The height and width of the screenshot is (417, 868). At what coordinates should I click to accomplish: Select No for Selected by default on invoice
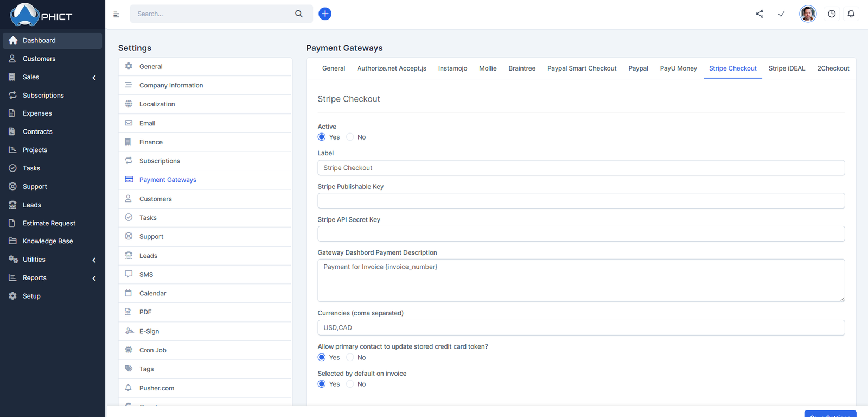[350, 384]
